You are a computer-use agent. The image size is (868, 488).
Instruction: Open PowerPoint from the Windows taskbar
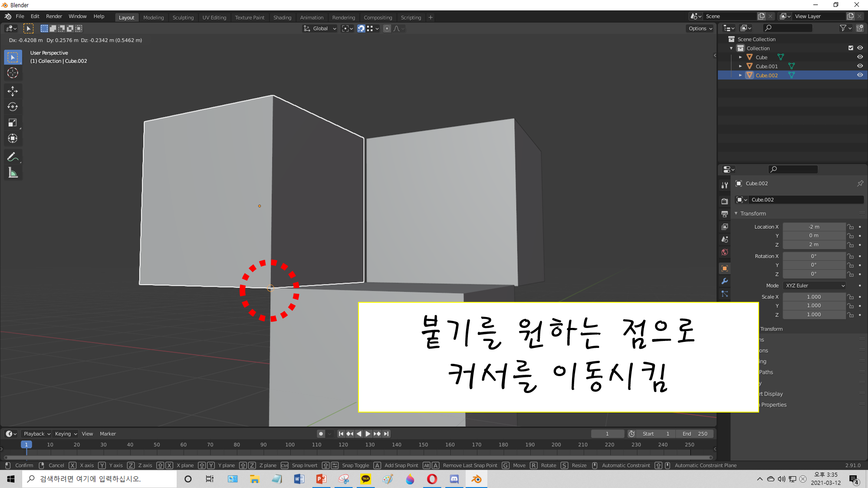tap(321, 479)
